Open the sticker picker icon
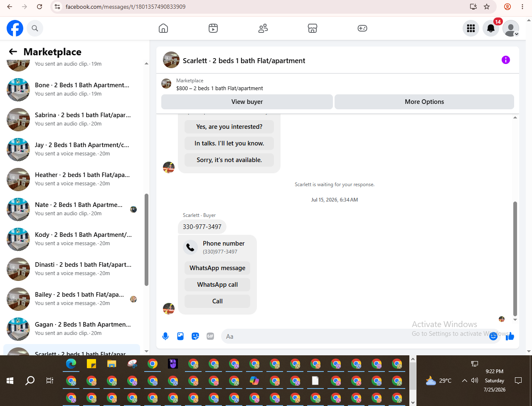 coord(195,336)
